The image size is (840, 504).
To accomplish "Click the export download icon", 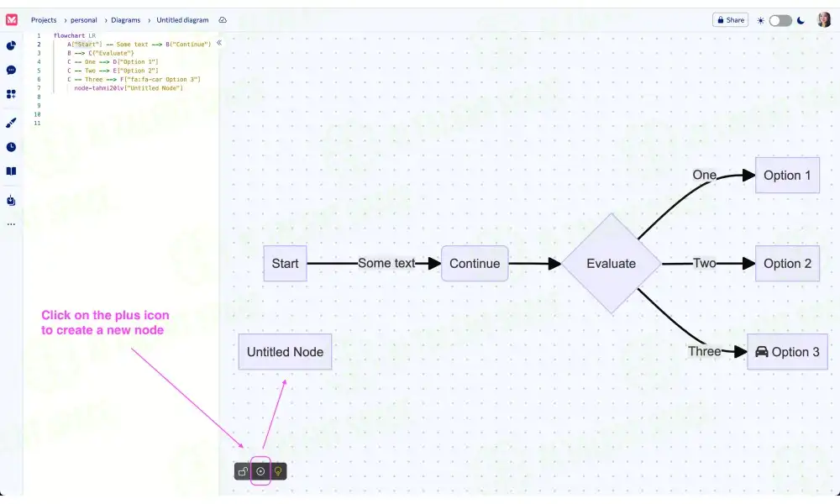I will pyautogui.click(x=10, y=200).
